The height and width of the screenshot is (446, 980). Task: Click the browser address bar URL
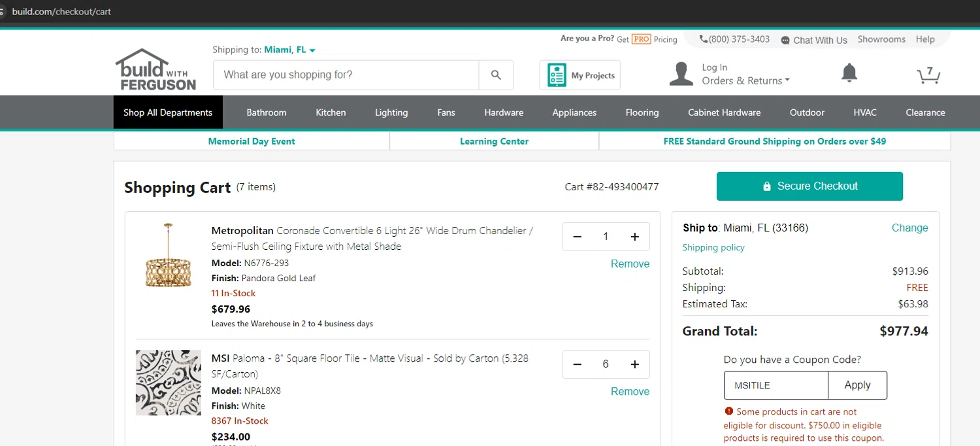pyautogui.click(x=61, y=12)
